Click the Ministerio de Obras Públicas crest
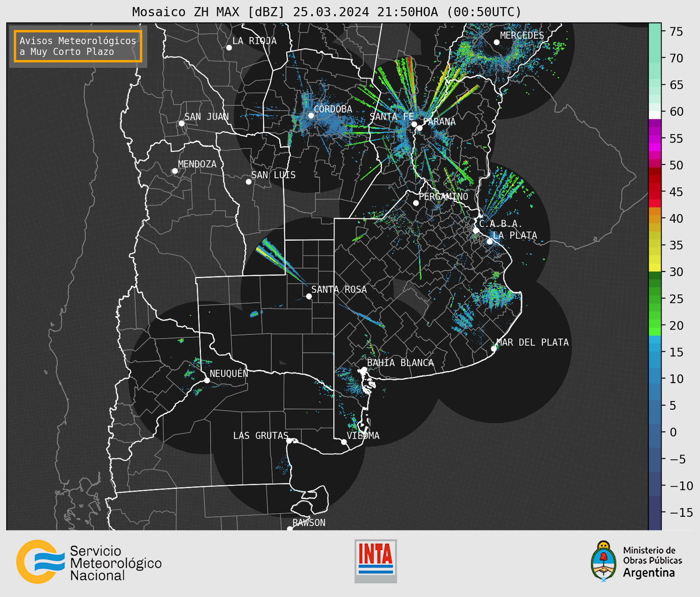 point(604,561)
